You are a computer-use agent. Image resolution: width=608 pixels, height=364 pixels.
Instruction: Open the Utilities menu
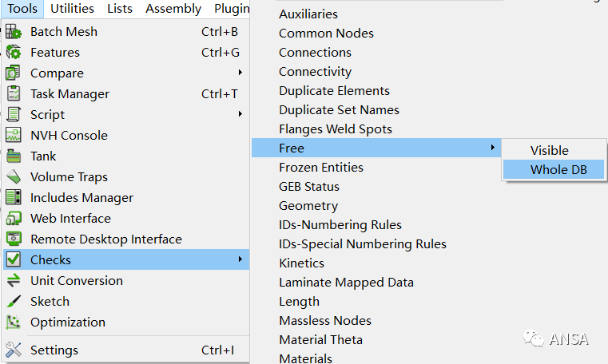click(72, 9)
